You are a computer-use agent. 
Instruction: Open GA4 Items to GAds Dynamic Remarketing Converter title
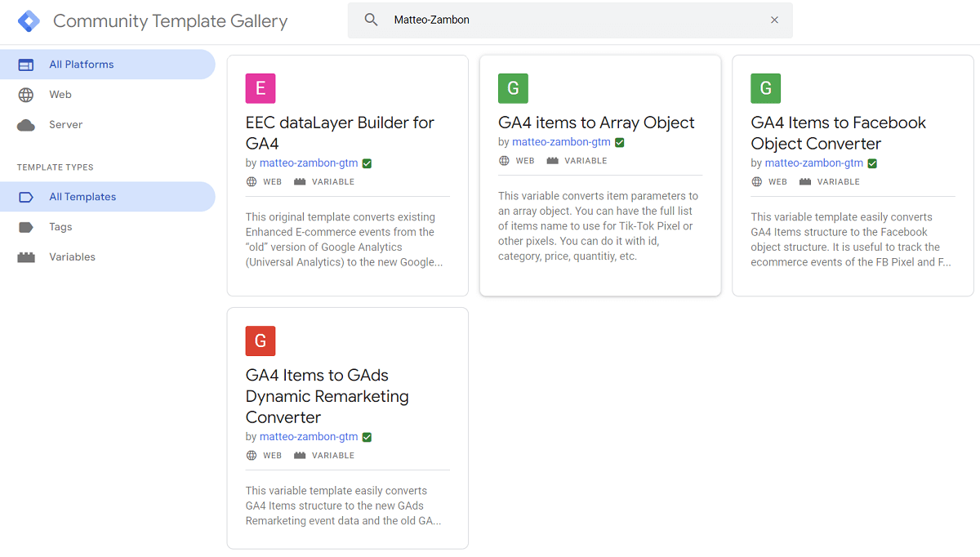(x=327, y=396)
